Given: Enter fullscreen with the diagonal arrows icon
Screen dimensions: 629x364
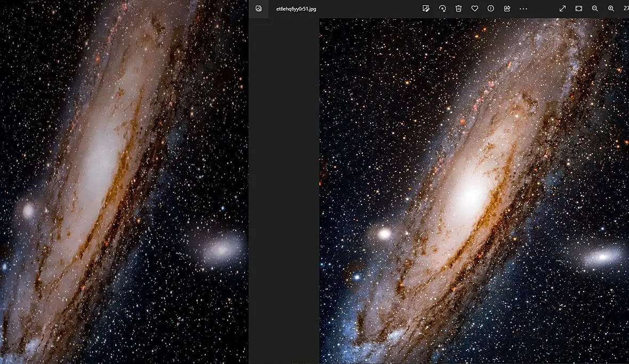Looking at the screenshot, I should point(563,9).
